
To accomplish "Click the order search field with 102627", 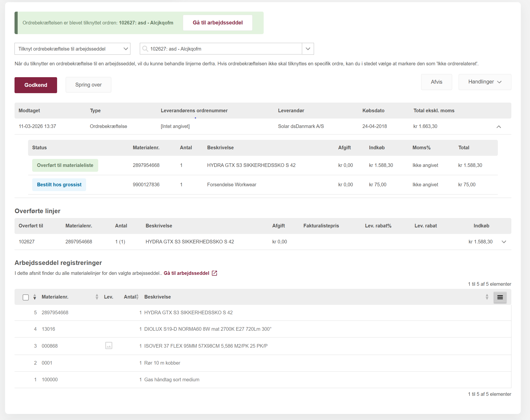I will coord(221,49).
